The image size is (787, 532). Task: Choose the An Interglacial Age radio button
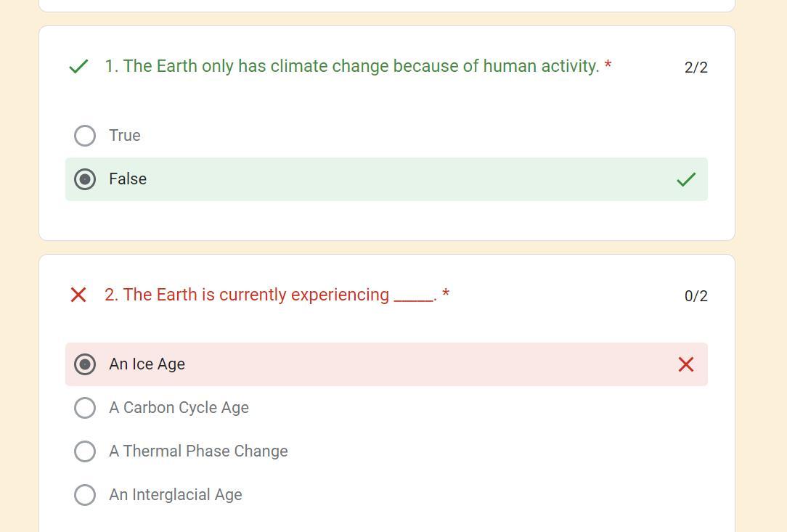click(85, 495)
